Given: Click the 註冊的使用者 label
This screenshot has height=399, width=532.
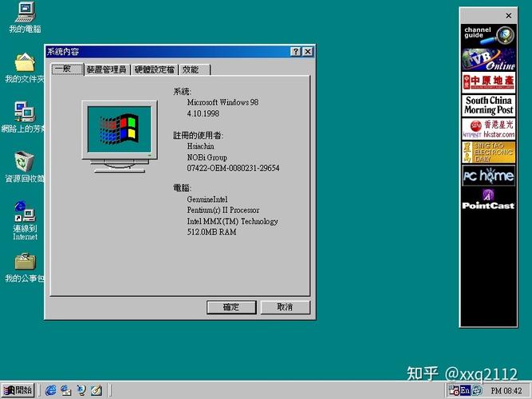Looking at the screenshot, I should [x=198, y=136].
